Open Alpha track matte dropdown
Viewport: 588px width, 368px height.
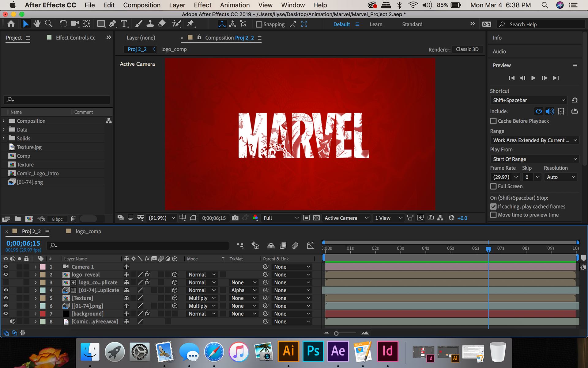point(243,290)
